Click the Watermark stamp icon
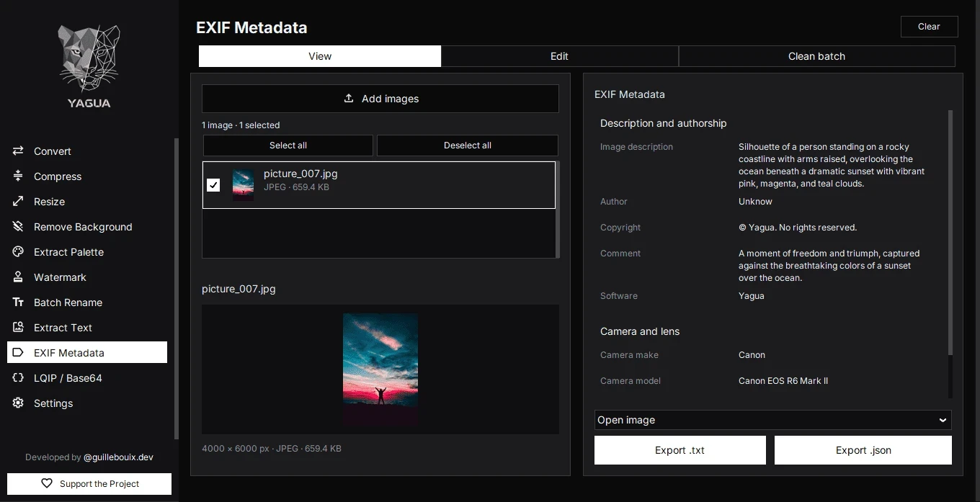 pos(18,277)
